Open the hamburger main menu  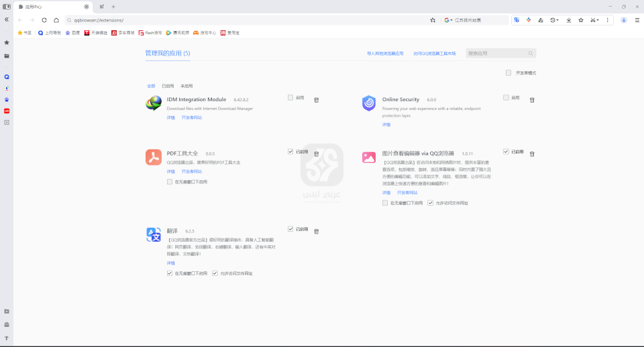pyautogui.click(x=637, y=20)
